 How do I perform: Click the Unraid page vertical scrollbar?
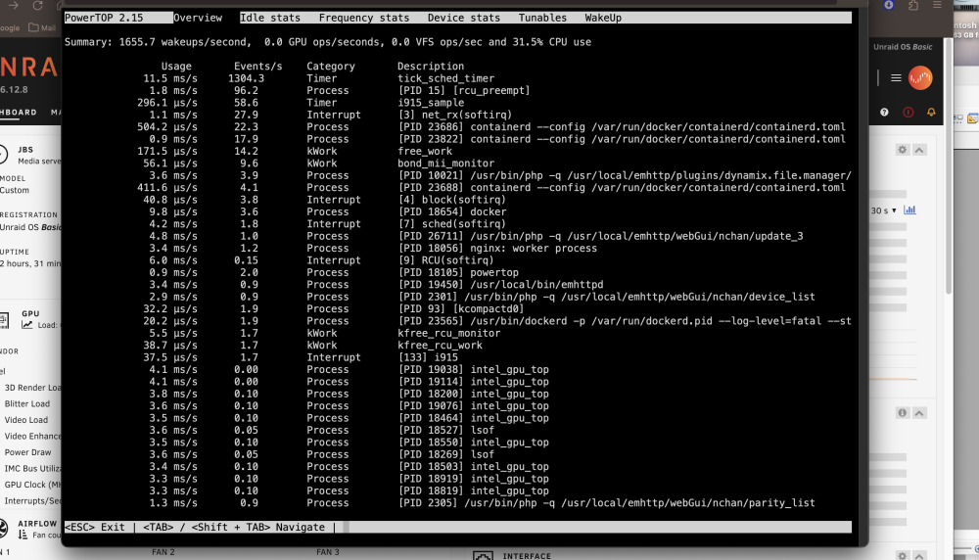[949, 168]
